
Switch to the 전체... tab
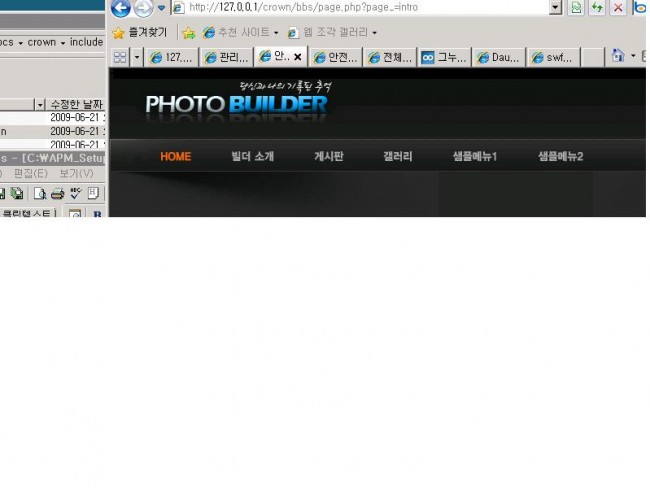tap(390, 57)
